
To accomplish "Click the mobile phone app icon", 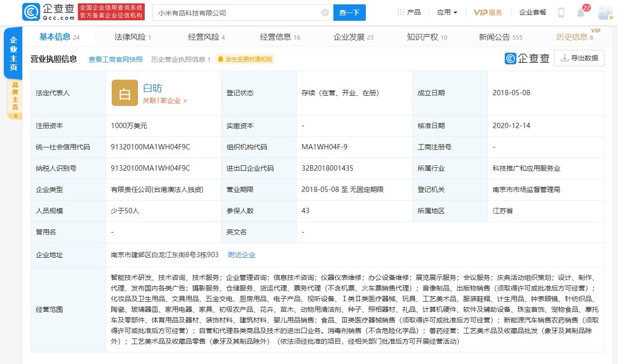I will point(561,13).
